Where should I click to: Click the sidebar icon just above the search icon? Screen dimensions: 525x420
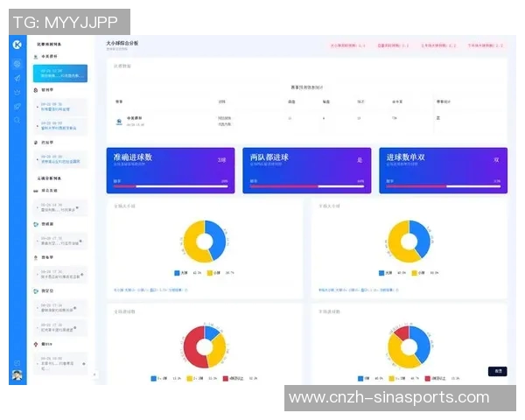click(x=17, y=106)
